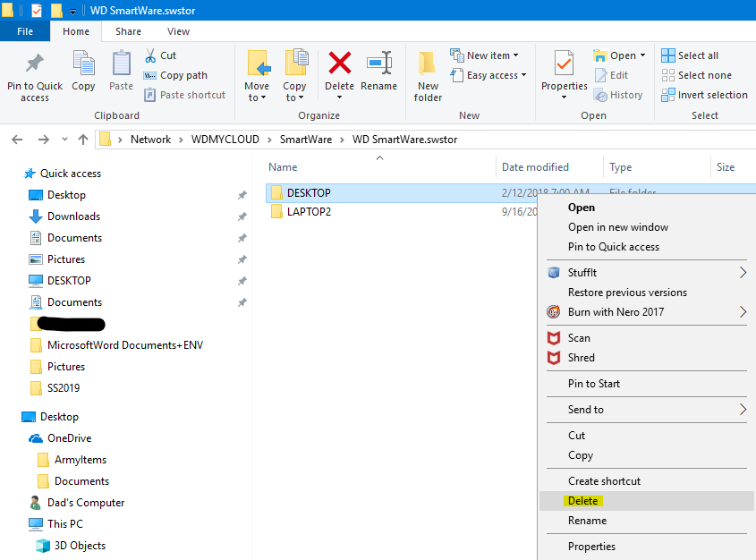Click WDMYCLOUD in the address path
This screenshot has width=756, height=560.
coord(225,140)
